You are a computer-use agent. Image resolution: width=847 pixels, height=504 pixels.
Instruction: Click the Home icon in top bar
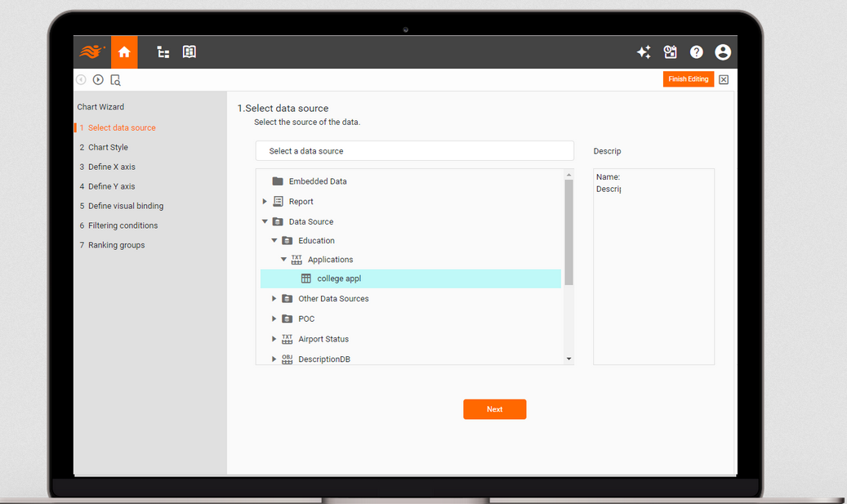124,52
